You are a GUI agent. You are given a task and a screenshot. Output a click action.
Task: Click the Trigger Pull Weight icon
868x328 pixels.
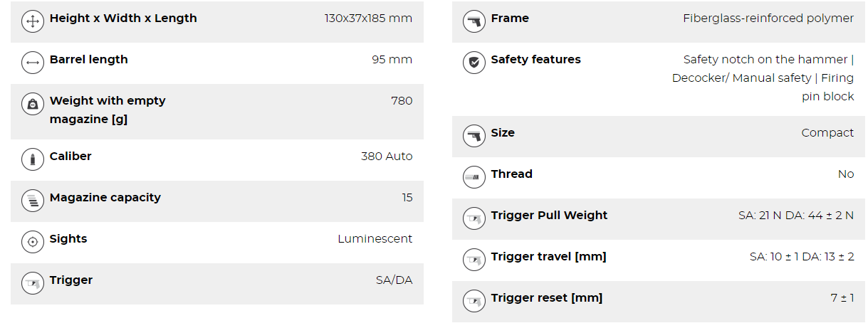pyautogui.click(x=474, y=218)
